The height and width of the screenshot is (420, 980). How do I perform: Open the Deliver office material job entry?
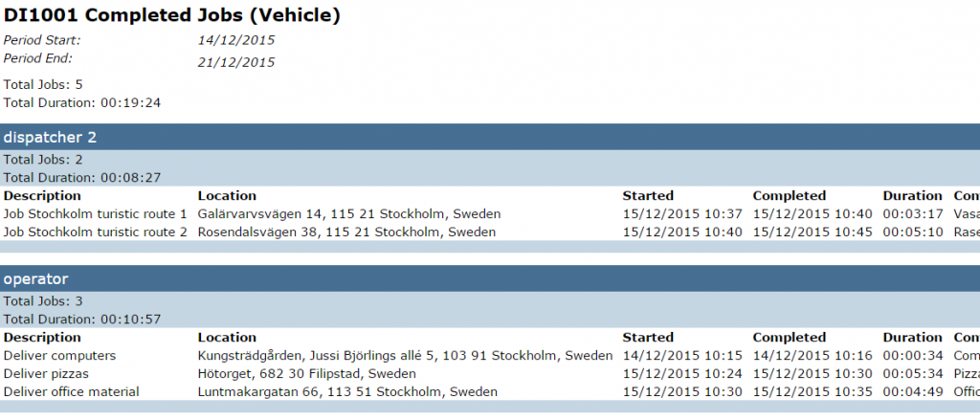(72, 392)
